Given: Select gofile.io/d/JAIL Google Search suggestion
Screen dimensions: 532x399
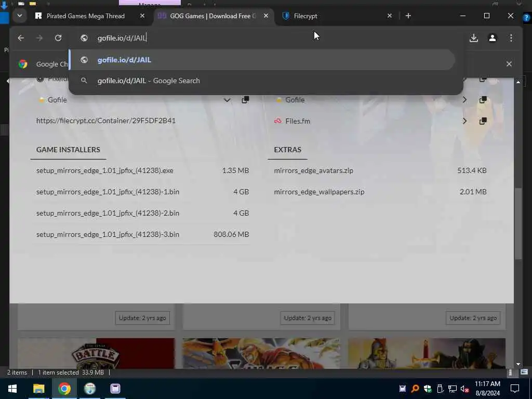Looking at the screenshot, I should point(262,81).
